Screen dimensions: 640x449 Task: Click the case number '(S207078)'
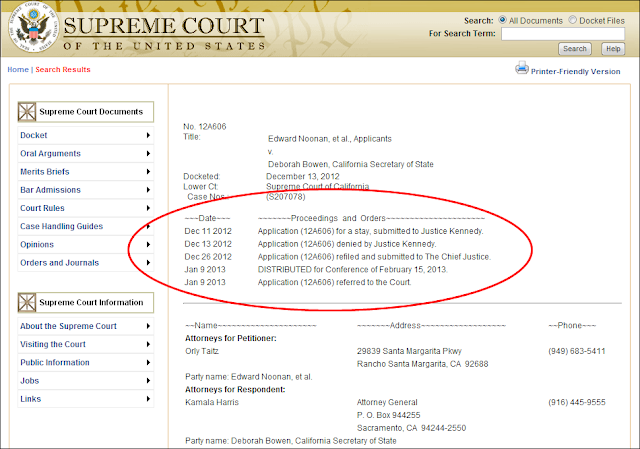pyautogui.click(x=286, y=197)
